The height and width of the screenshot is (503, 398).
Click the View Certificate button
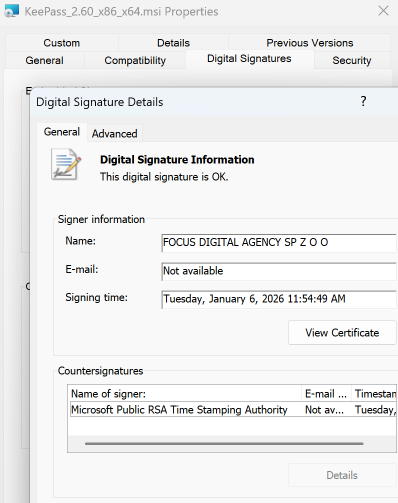point(342,333)
